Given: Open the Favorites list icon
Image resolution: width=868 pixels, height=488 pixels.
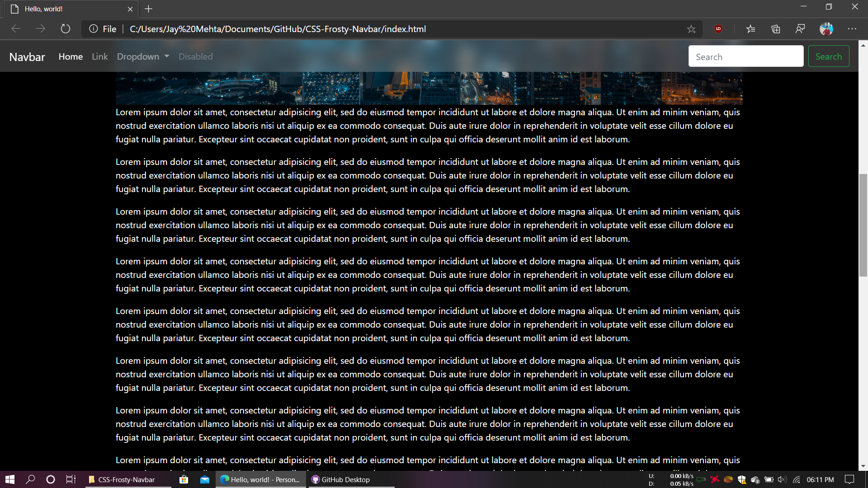Looking at the screenshot, I should coord(750,29).
